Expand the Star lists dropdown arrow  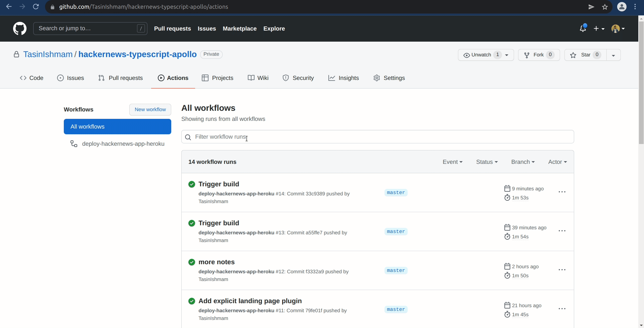coord(613,55)
